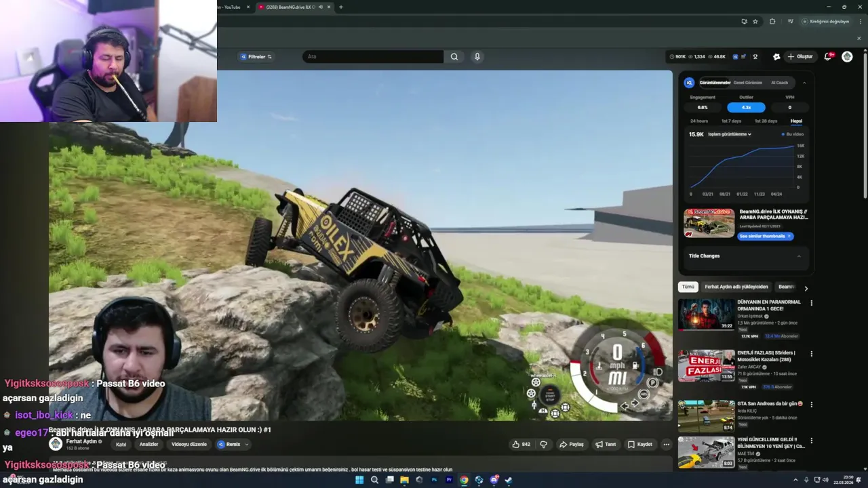868x488 pixels.
Task: Focus the Ara search field
Action: (373, 57)
